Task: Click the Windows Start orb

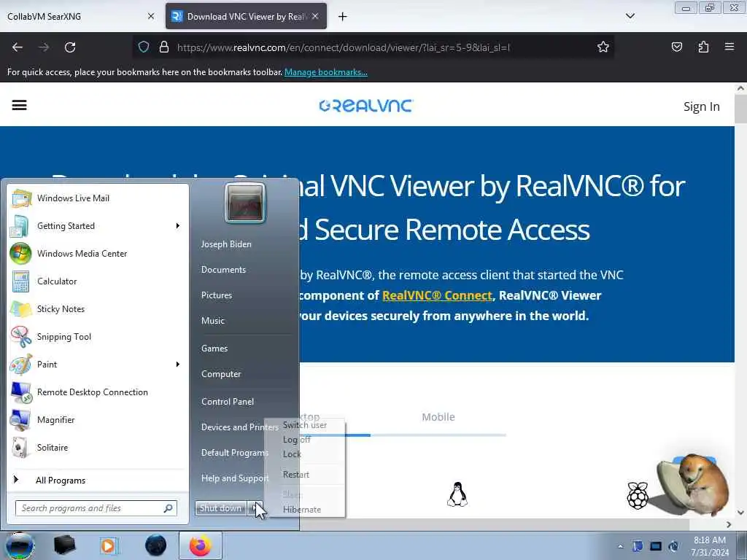Action: click(19, 545)
